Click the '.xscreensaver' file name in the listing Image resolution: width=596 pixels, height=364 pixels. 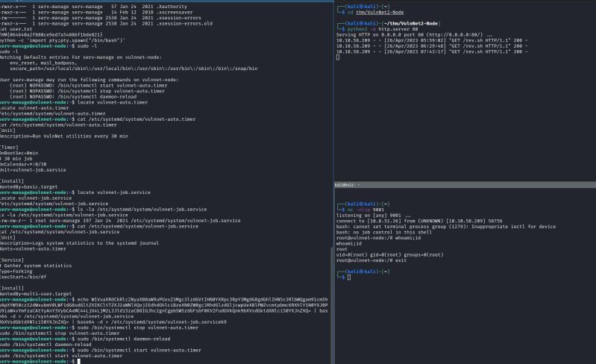[174, 12]
